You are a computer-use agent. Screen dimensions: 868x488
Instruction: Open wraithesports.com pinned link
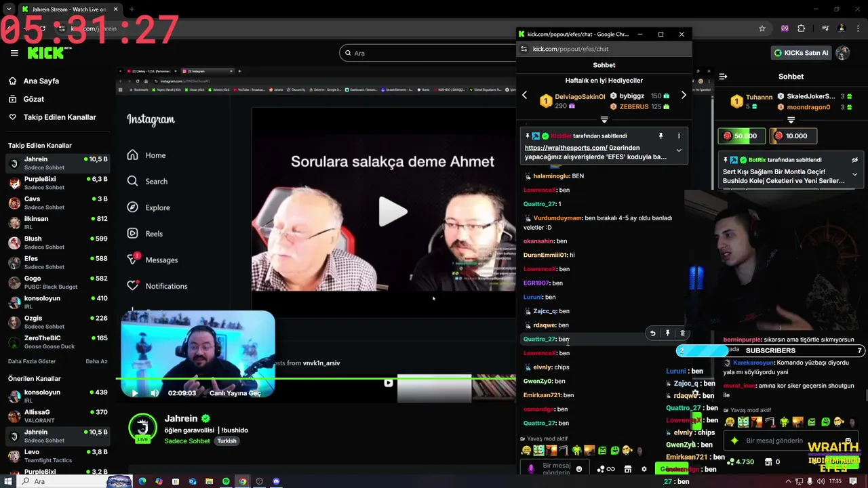[566, 148]
